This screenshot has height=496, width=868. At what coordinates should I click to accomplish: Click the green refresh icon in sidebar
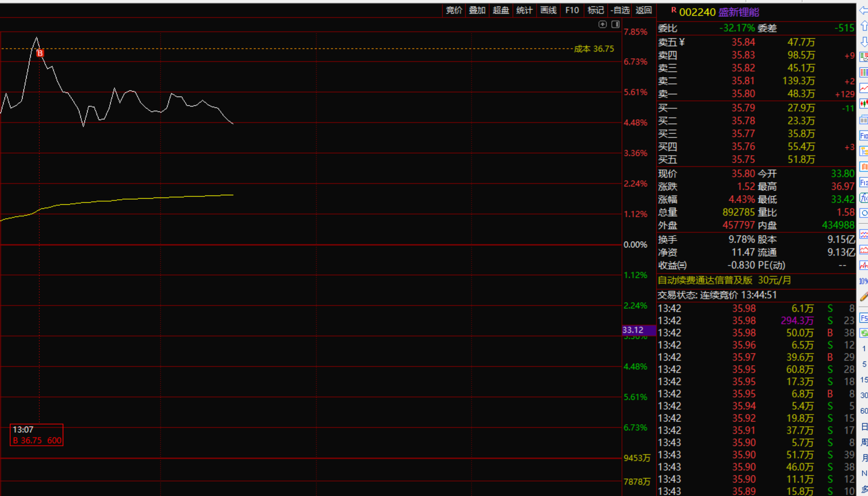pyautogui.click(x=863, y=333)
